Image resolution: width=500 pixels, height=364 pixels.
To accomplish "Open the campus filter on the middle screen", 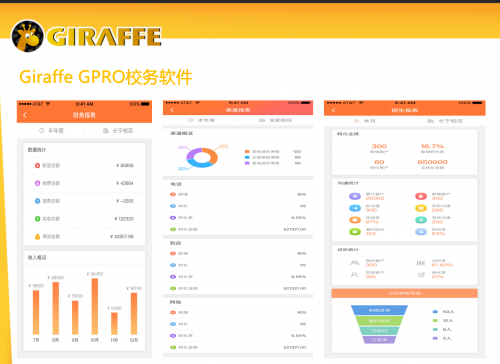I will pyautogui.click(x=275, y=120).
